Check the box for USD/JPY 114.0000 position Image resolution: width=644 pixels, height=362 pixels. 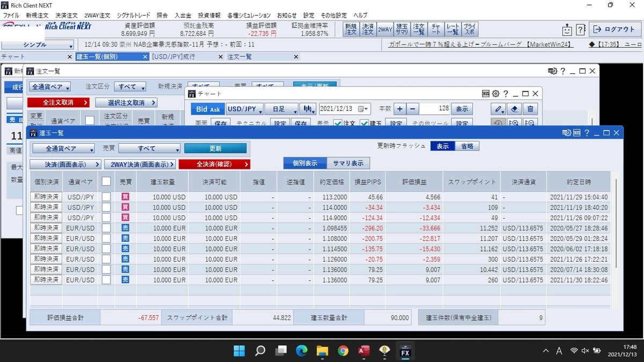tap(106, 207)
